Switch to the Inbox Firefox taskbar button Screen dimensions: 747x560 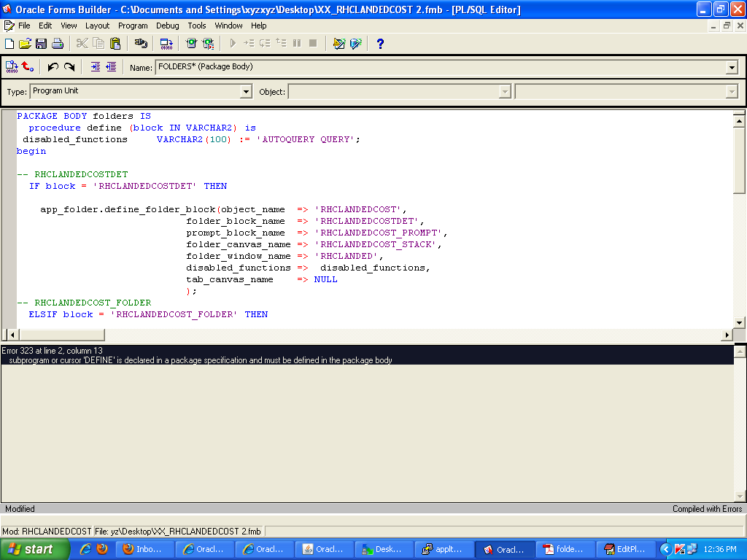click(x=144, y=550)
